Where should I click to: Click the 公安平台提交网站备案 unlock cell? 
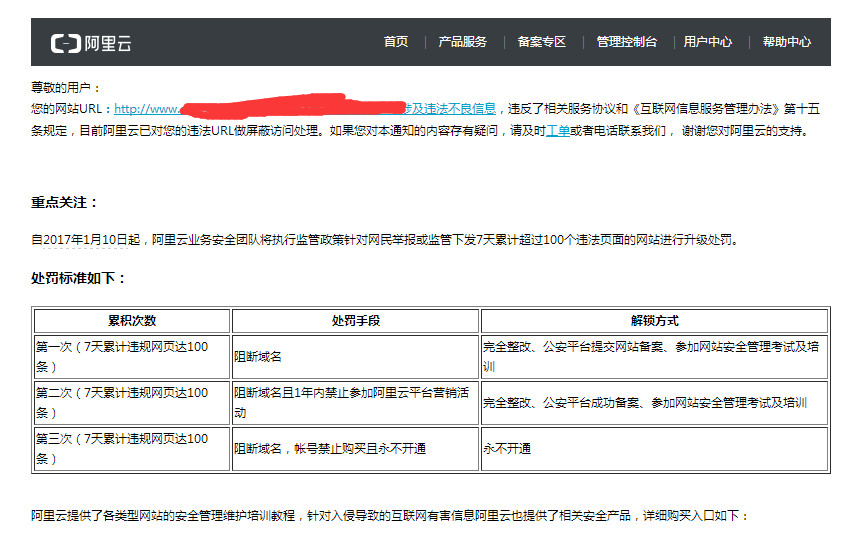(654, 357)
